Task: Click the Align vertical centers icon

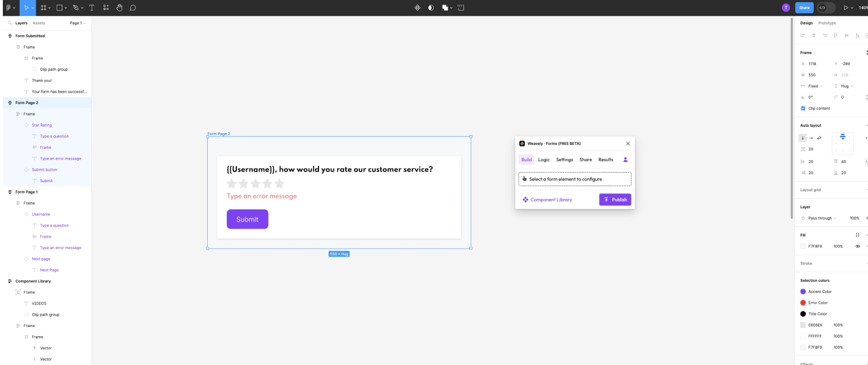Action: point(846,35)
